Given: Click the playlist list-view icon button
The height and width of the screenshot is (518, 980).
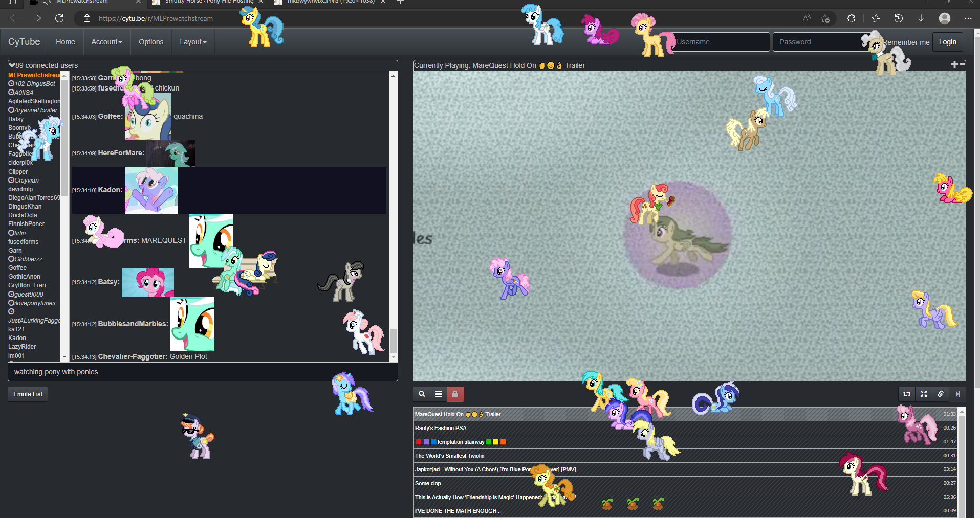Looking at the screenshot, I should pyautogui.click(x=439, y=394).
